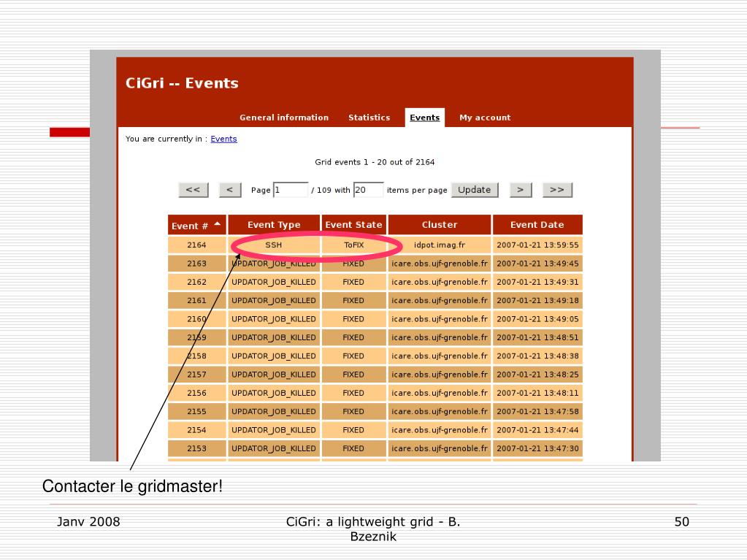The width and height of the screenshot is (747, 560).
Task: Click FIXED state in row 2158
Action: (x=353, y=356)
